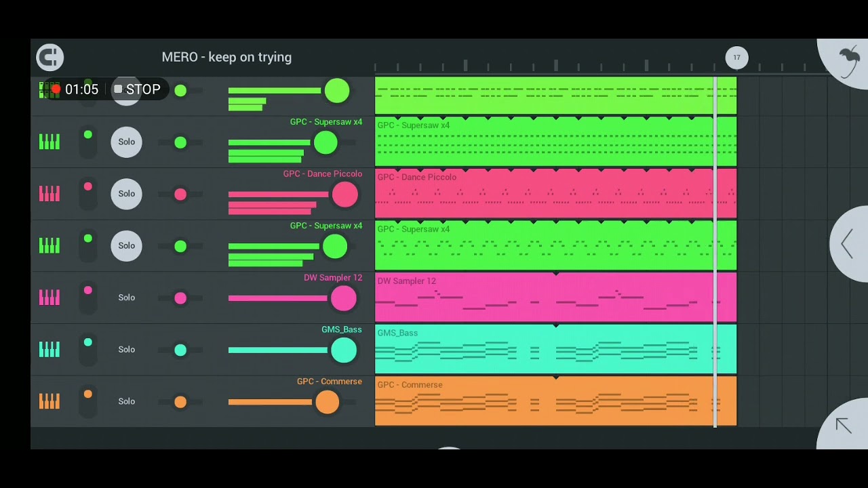This screenshot has width=868, height=488.
Task: Tap the FL Studio fruit logo icon
Action: (849, 64)
